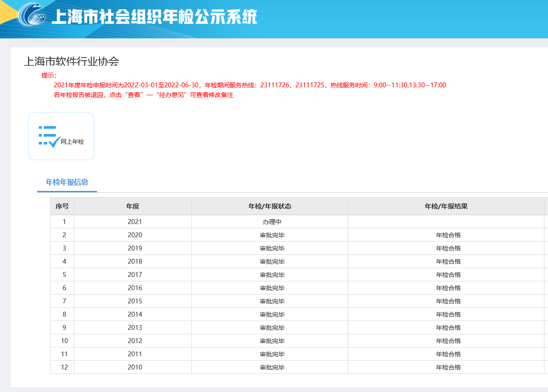This screenshot has width=548, height=392.
Task: Click the 提示: label
Action: pyautogui.click(x=49, y=75)
